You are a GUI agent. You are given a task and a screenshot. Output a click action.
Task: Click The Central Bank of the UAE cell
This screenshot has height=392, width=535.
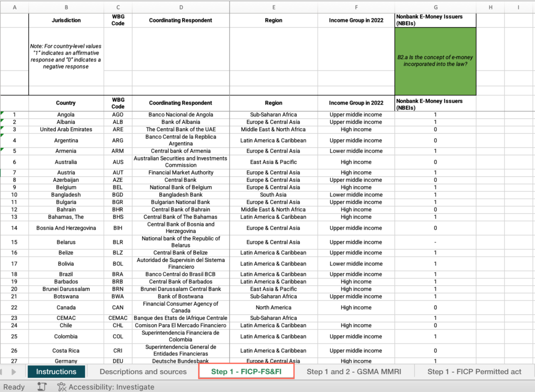coord(181,130)
